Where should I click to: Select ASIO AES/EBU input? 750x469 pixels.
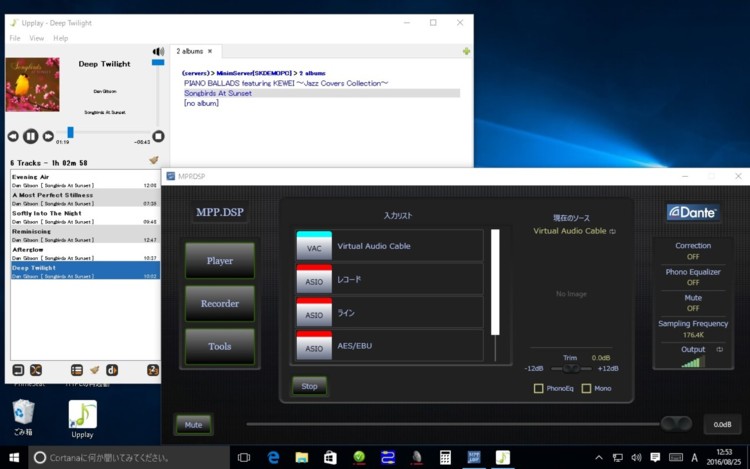pos(389,346)
